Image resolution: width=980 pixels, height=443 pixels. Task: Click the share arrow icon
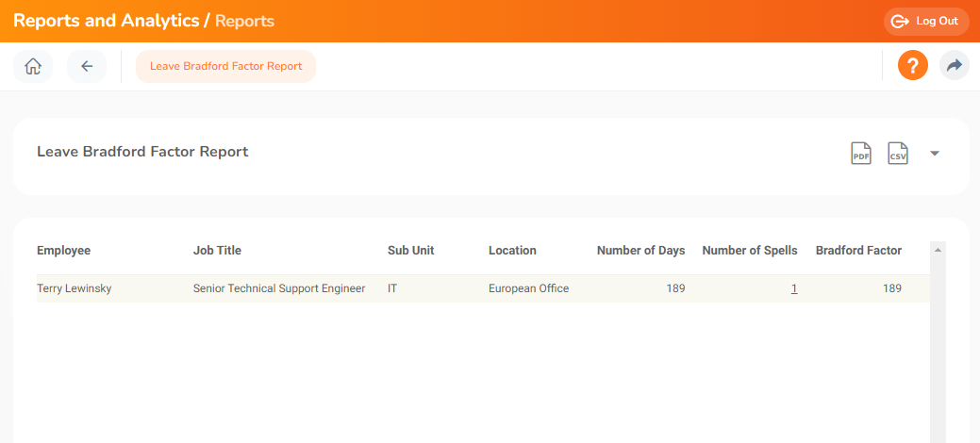(x=954, y=66)
